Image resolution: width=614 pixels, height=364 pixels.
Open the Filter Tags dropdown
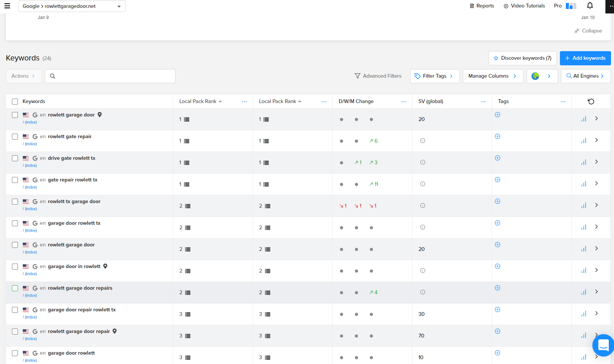pyautogui.click(x=434, y=76)
